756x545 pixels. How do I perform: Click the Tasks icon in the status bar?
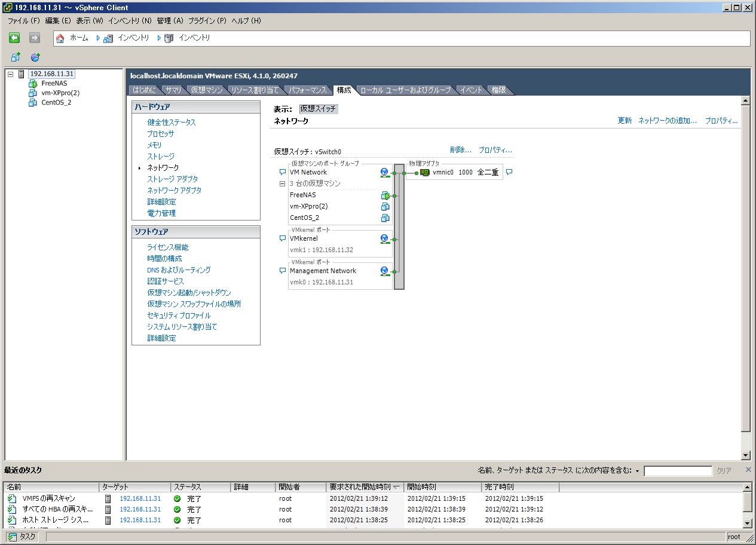click(13, 537)
